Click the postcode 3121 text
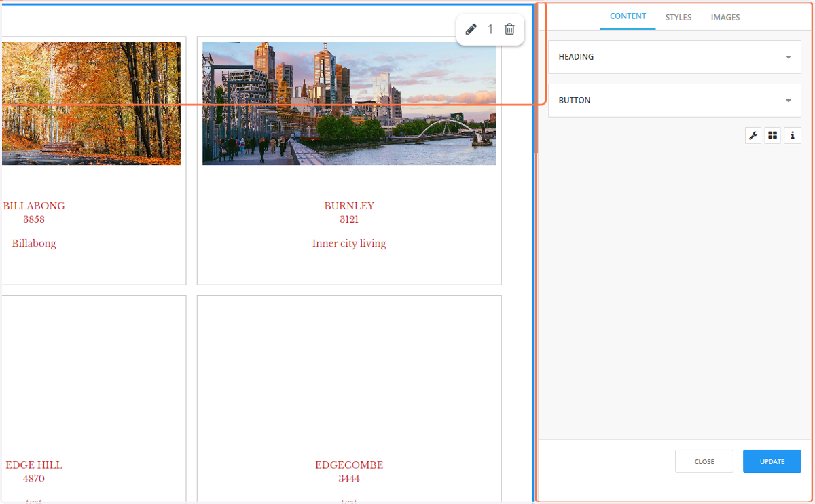Image resolution: width=815 pixels, height=504 pixels. click(349, 220)
